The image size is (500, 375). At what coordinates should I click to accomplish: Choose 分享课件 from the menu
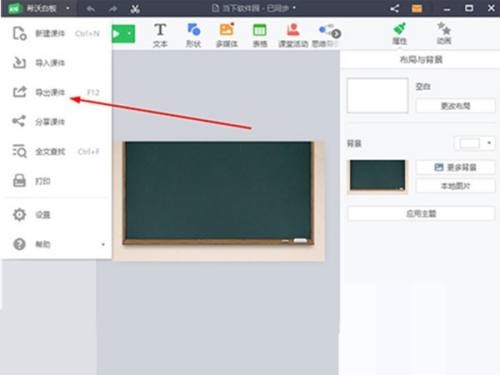[57, 122]
